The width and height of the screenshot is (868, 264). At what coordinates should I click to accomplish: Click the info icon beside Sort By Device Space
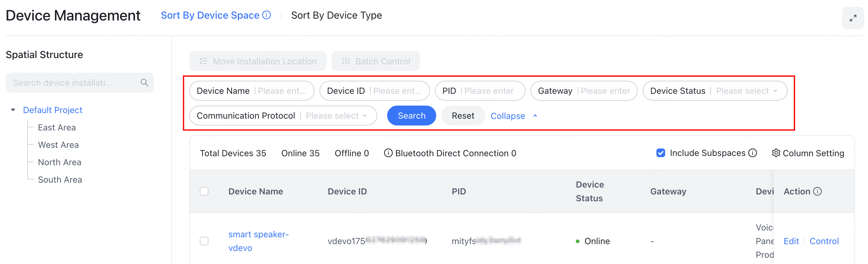click(266, 15)
